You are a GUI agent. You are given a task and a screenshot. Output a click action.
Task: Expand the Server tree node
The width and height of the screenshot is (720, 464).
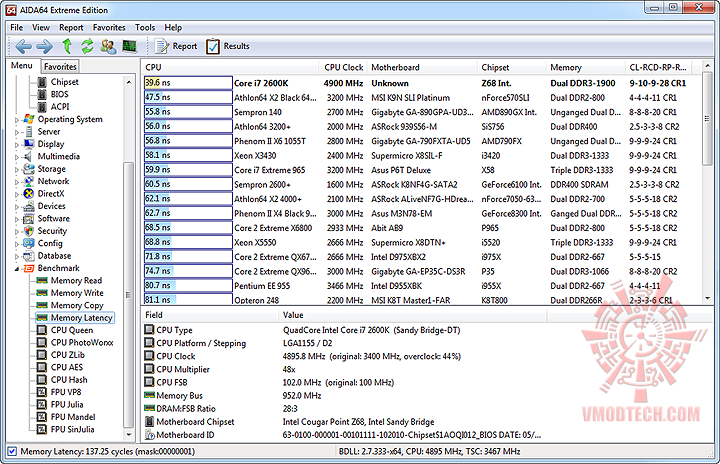(17, 132)
